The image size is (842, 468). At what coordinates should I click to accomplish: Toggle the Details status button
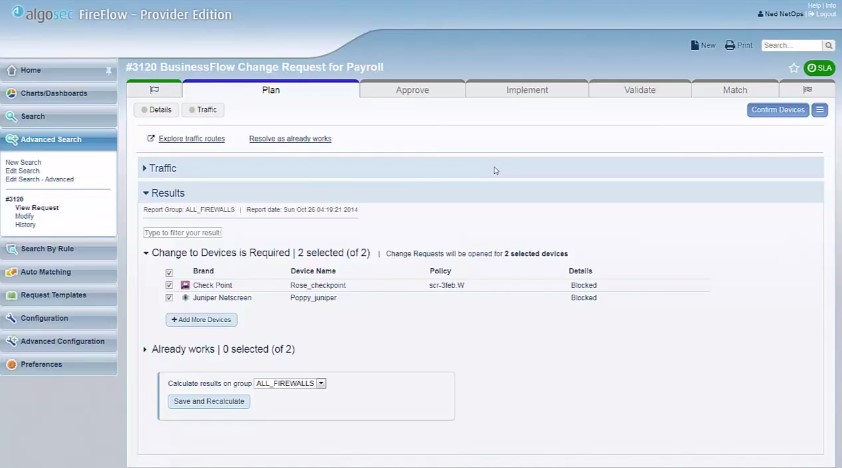[156, 110]
